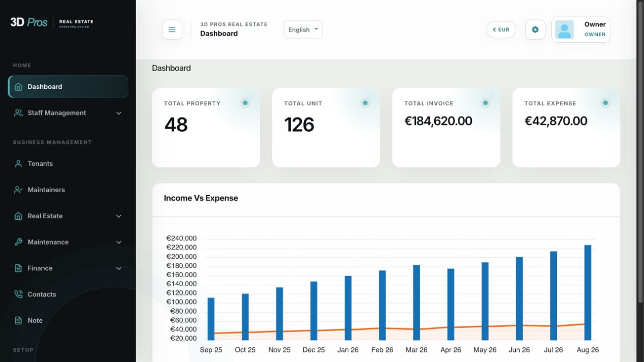Image resolution: width=644 pixels, height=362 pixels.
Task: Click the Sep 25 income bar
Action: point(211,319)
